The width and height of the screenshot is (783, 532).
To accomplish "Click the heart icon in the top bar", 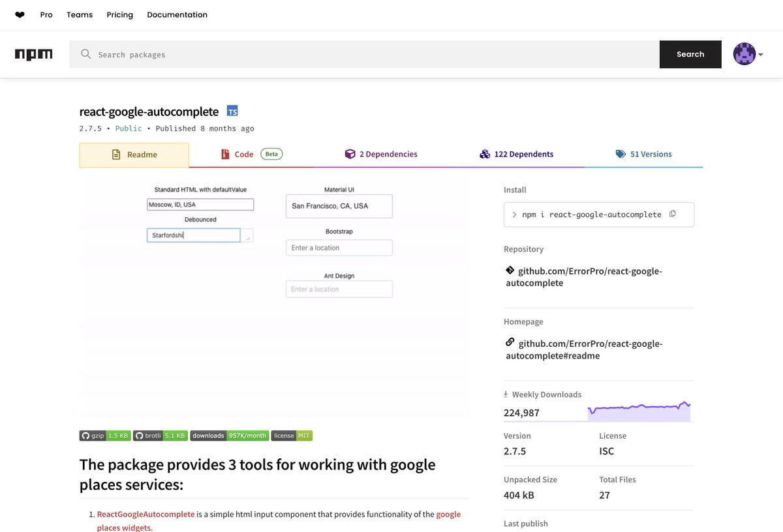I will pyautogui.click(x=20, y=15).
